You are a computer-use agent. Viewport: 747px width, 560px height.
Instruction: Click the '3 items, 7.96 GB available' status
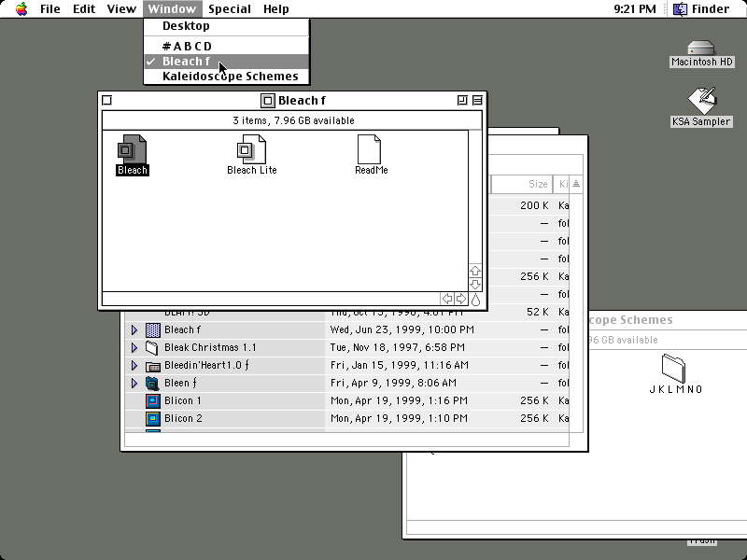tap(293, 121)
